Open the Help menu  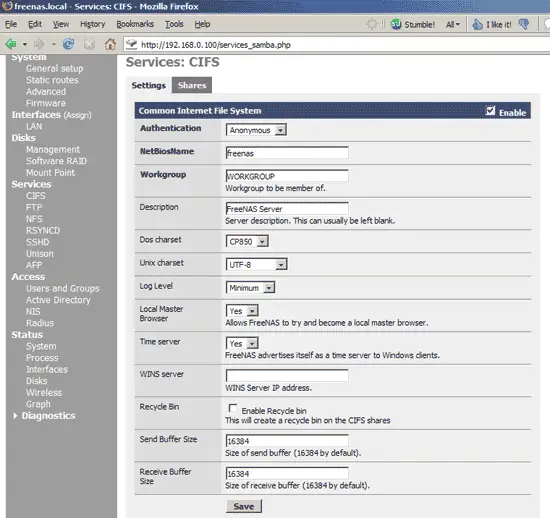pos(202,24)
